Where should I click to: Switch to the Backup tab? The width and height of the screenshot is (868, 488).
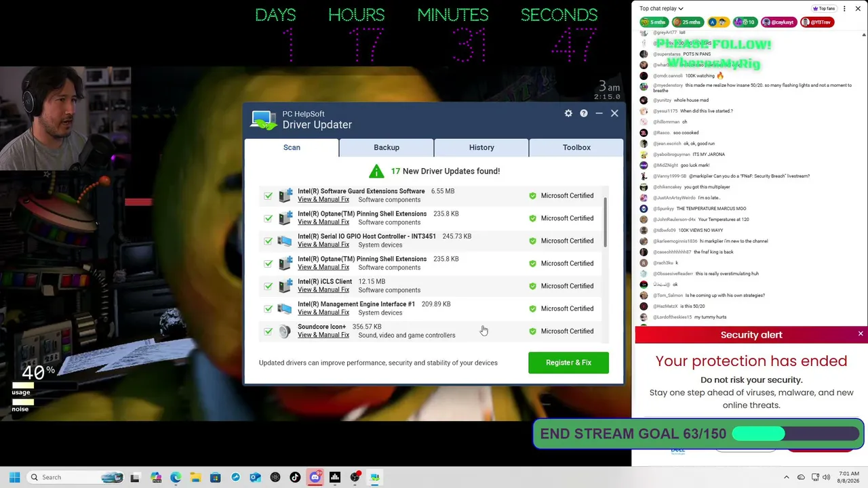point(387,147)
